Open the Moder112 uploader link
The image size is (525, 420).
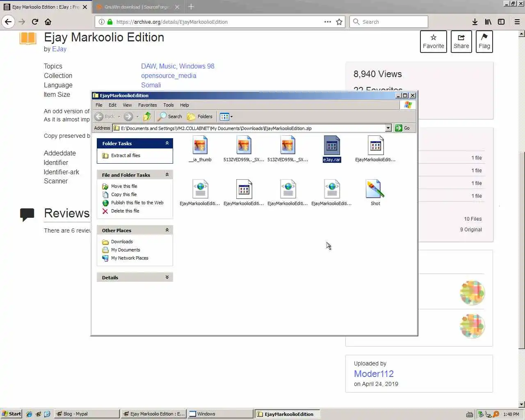point(374,374)
